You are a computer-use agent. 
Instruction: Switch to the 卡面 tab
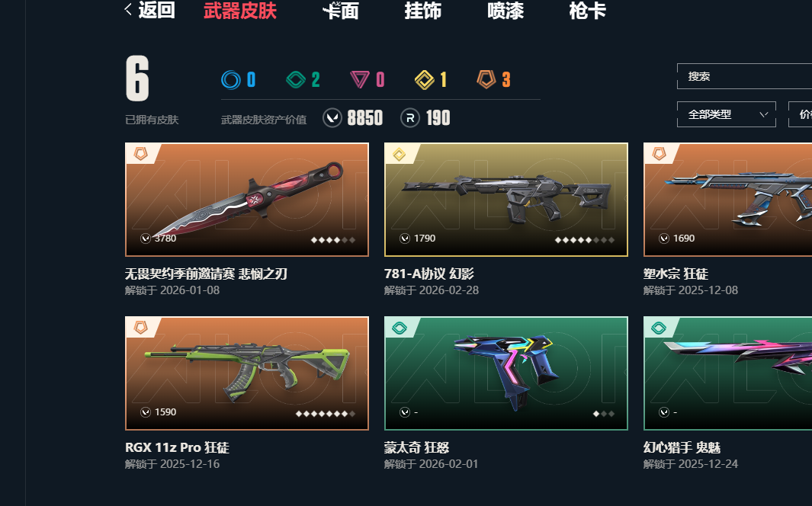tap(340, 11)
